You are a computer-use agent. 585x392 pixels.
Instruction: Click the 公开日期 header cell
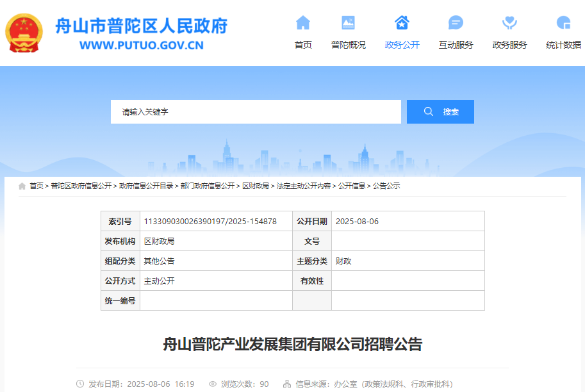[x=312, y=221]
